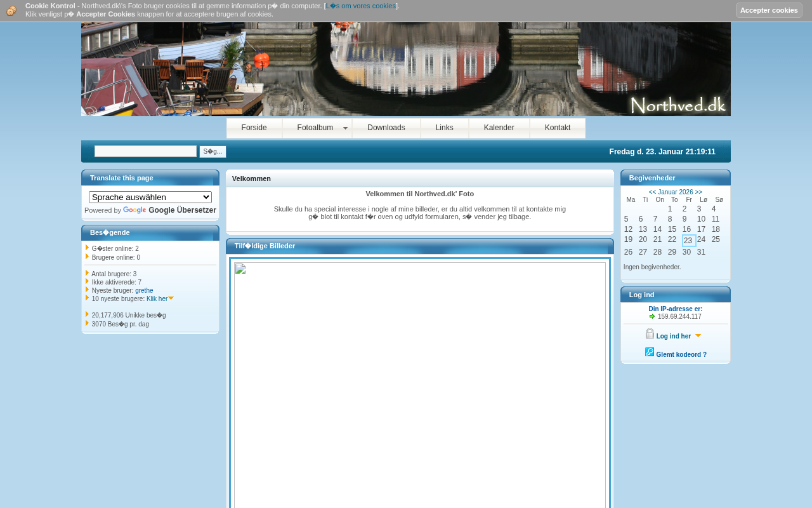
Task: Expand the Log ind her orange arrow
Action: point(698,336)
